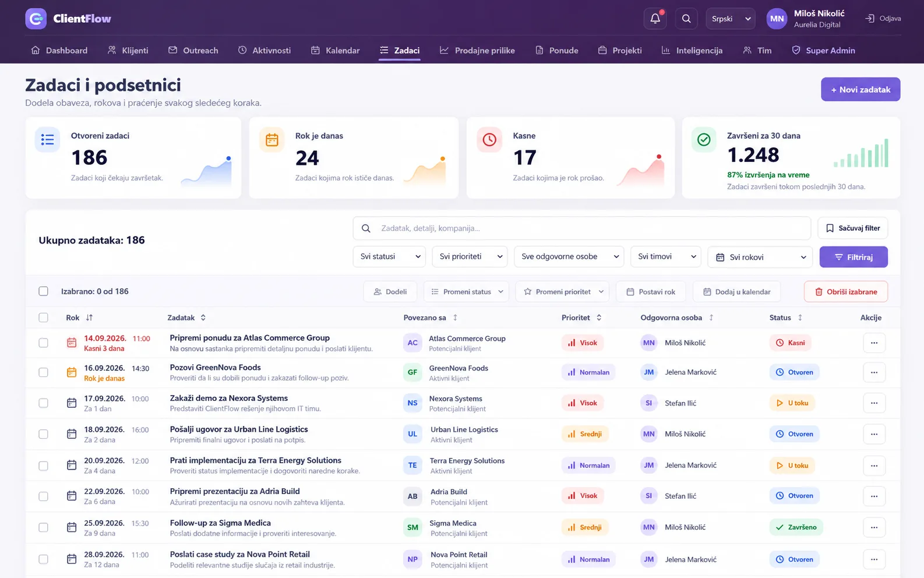This screenshot has width=924, height=578.
Task: Sort by Status column header
Action: coord(786,318)
